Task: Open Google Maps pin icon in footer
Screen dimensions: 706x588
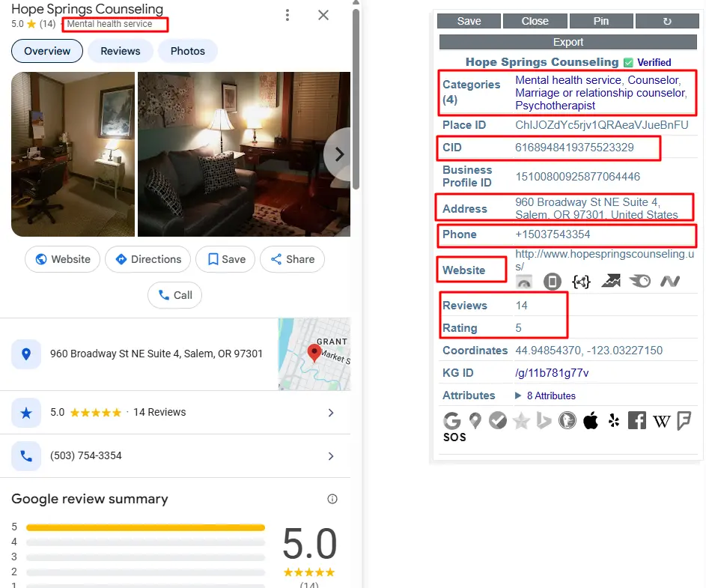Action: pos(475,421)
